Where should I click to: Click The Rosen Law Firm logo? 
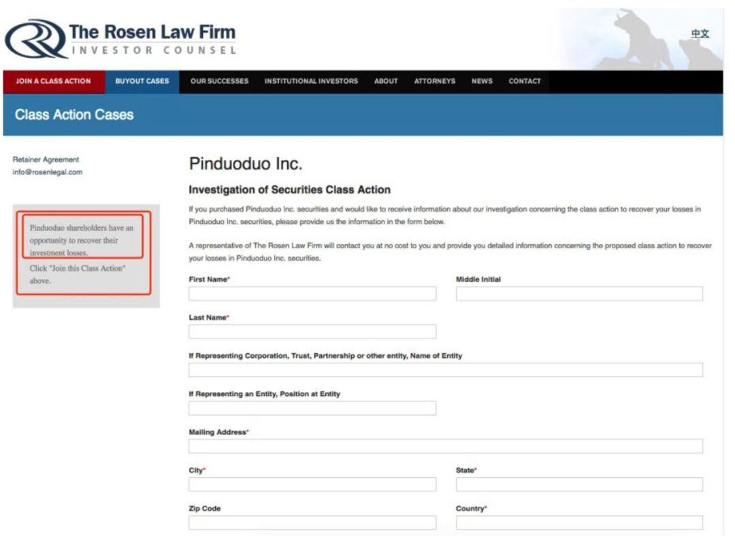120,39
